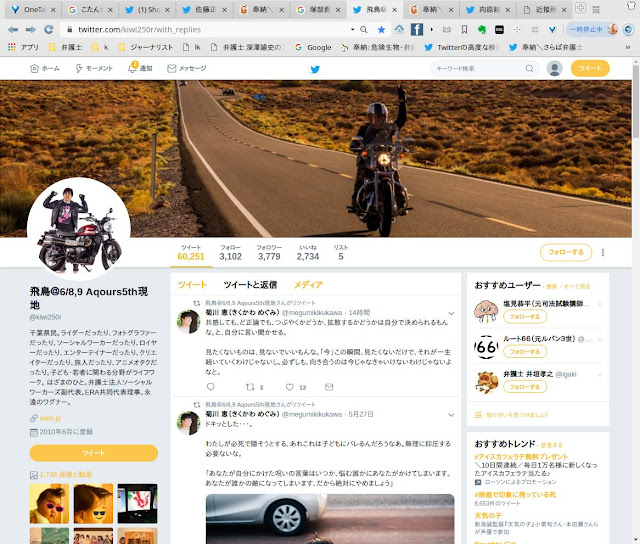Click the Evernote elephant extension icon

[482, 29]
